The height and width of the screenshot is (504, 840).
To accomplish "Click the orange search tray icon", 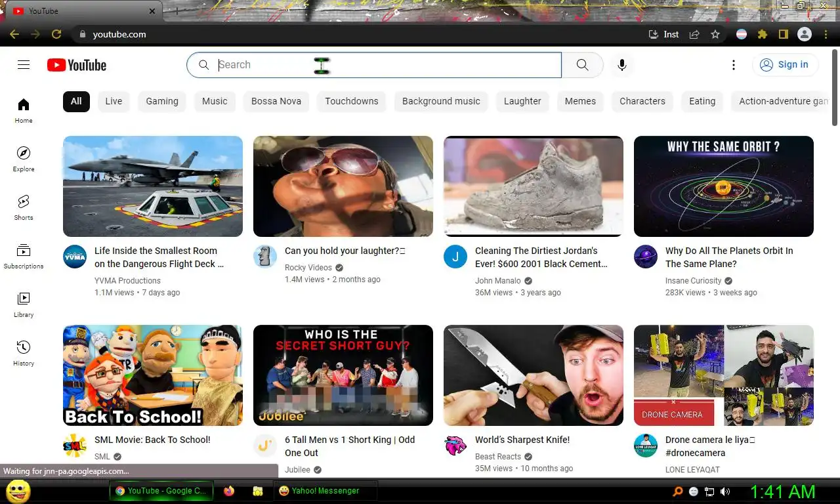I will (x=678, y=492).
